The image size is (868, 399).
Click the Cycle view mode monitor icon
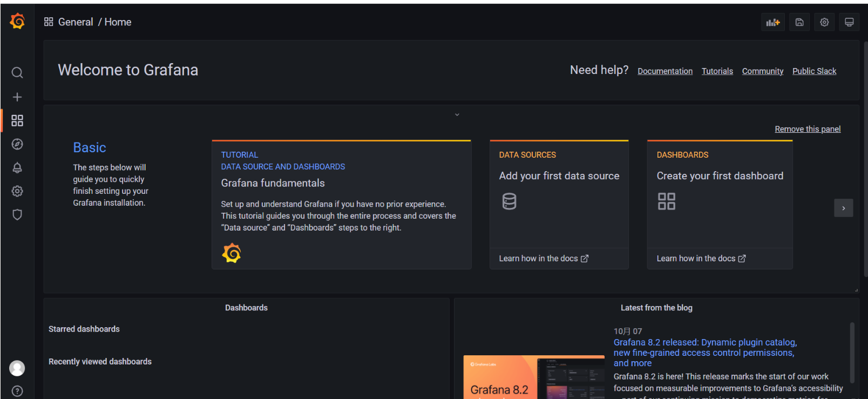pos(849,22)
